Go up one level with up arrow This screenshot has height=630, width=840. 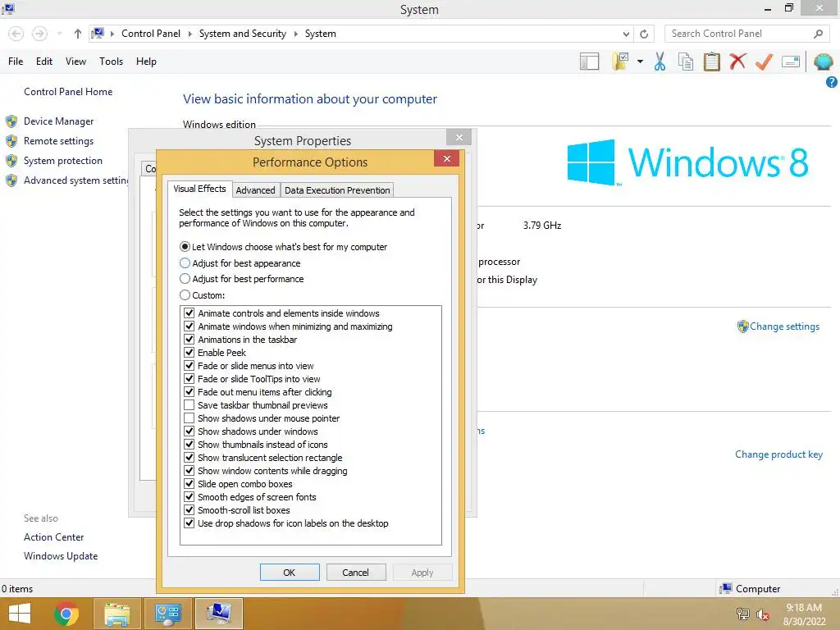click(78, 34)
